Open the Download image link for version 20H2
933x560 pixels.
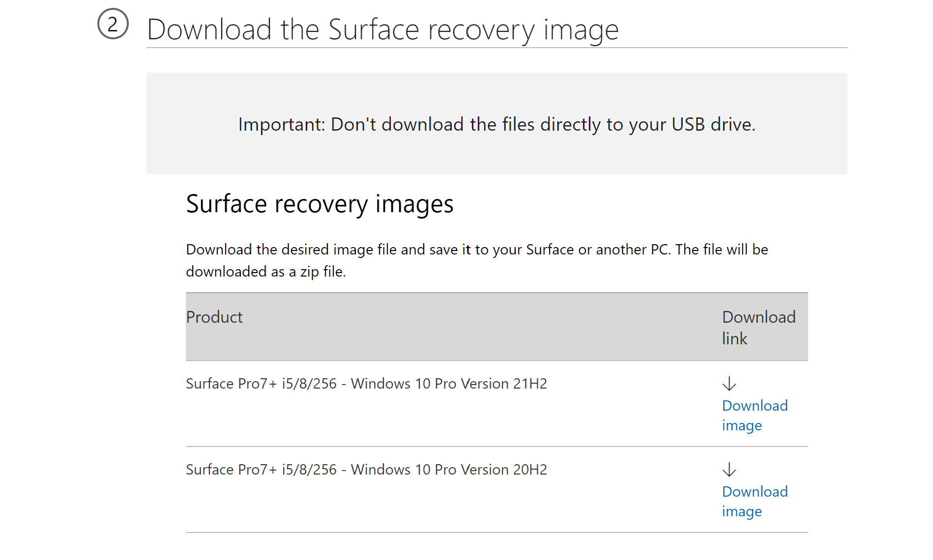755,501
